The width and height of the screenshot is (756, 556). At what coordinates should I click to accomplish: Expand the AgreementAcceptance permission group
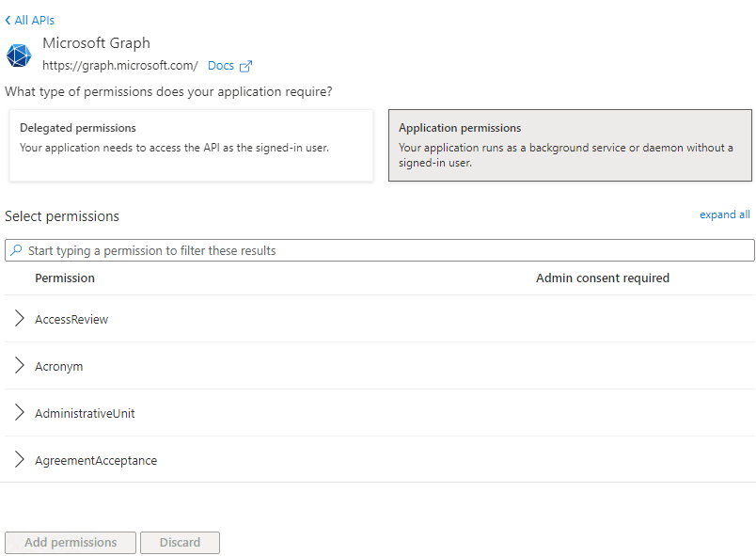click(x=19, y=459)
